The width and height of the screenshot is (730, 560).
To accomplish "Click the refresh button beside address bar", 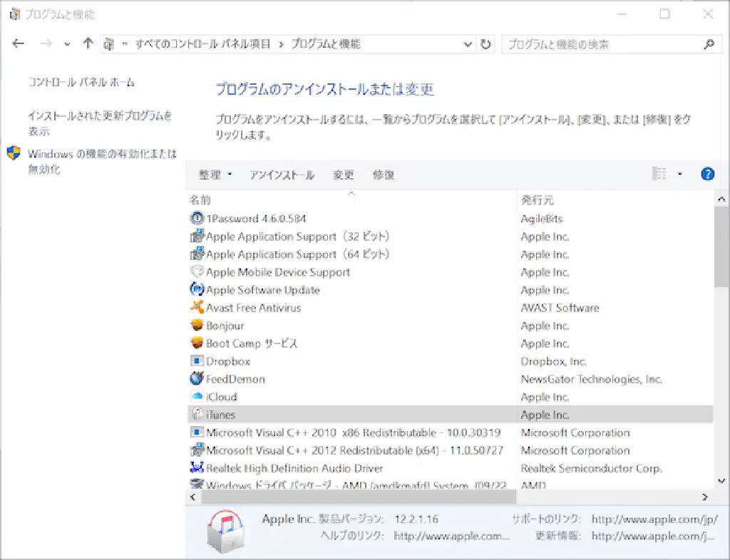I will (x=486, y=44).
